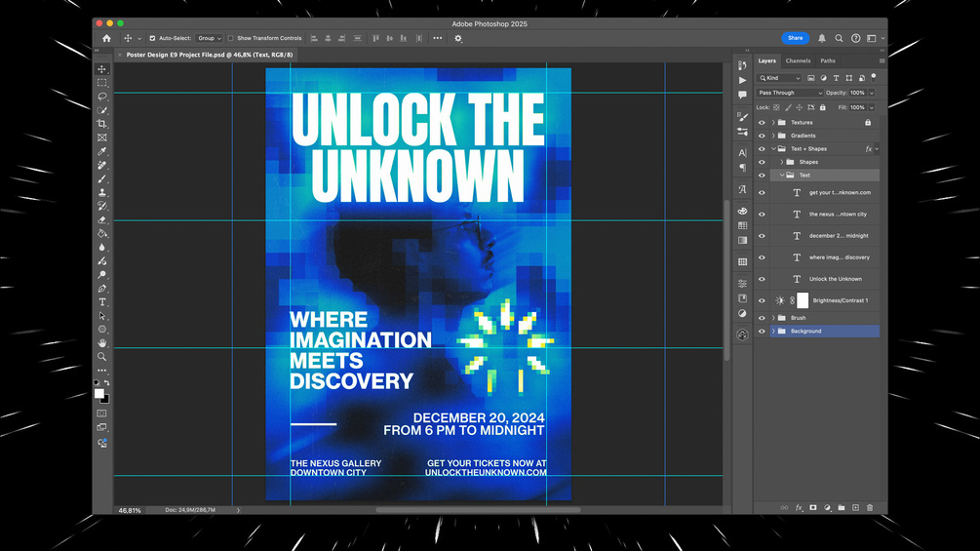Expand the Brush group
Viewport: 980px width, 551px height.
point(773,318)
